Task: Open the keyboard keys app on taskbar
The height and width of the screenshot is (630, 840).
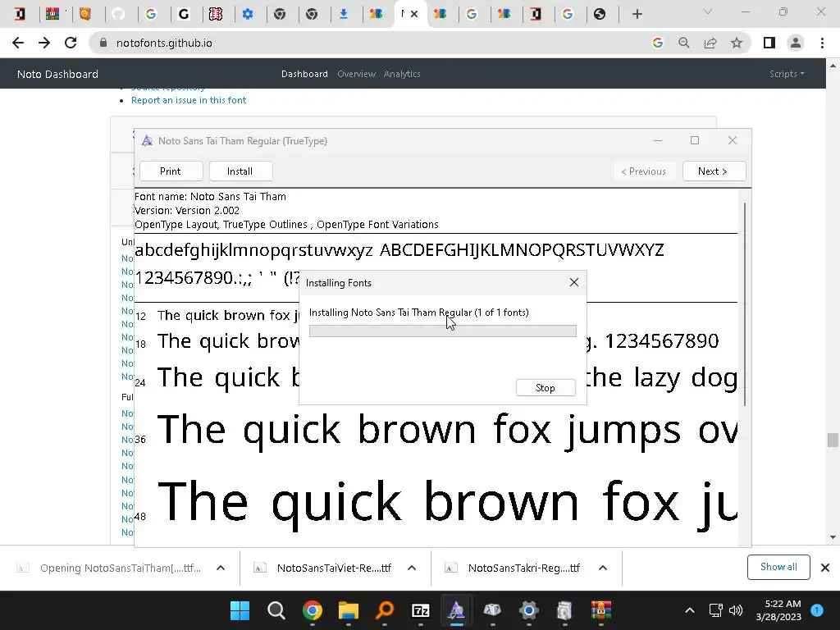Action: tap(492, 610)
